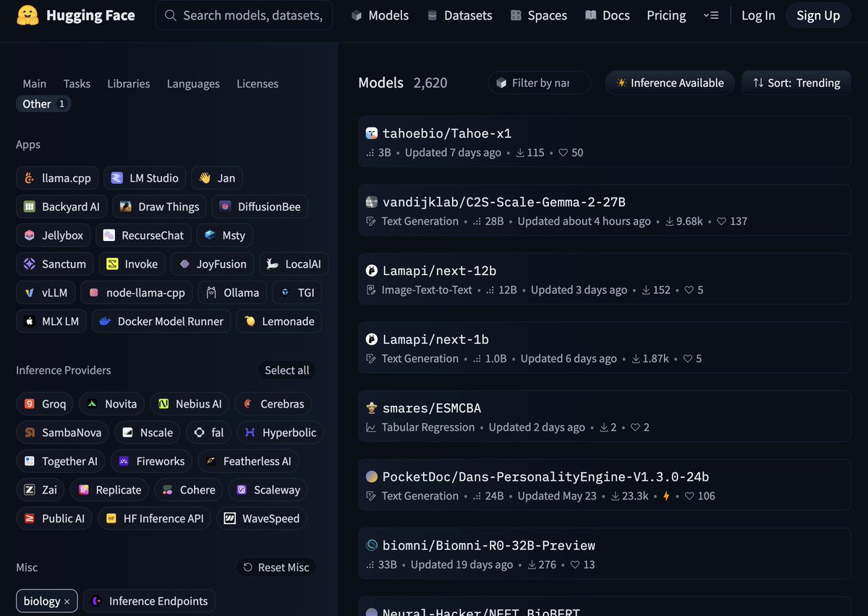868x616 pixels.
Task: Open PocketDoc/Dans-PersonalityEngine-V1.3.0-24b model
Action: click(x=604, y=486)
